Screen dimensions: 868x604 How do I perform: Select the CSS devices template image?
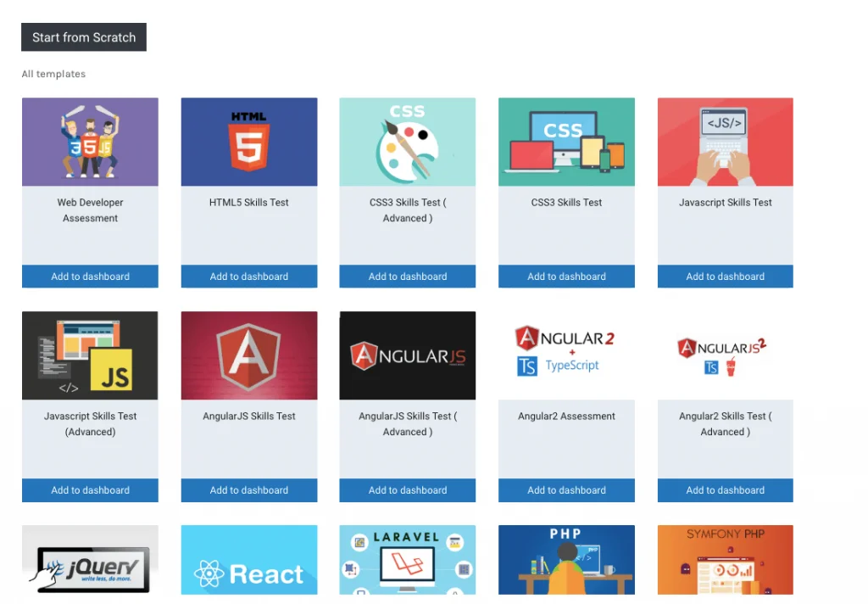(x=566, y=142)
